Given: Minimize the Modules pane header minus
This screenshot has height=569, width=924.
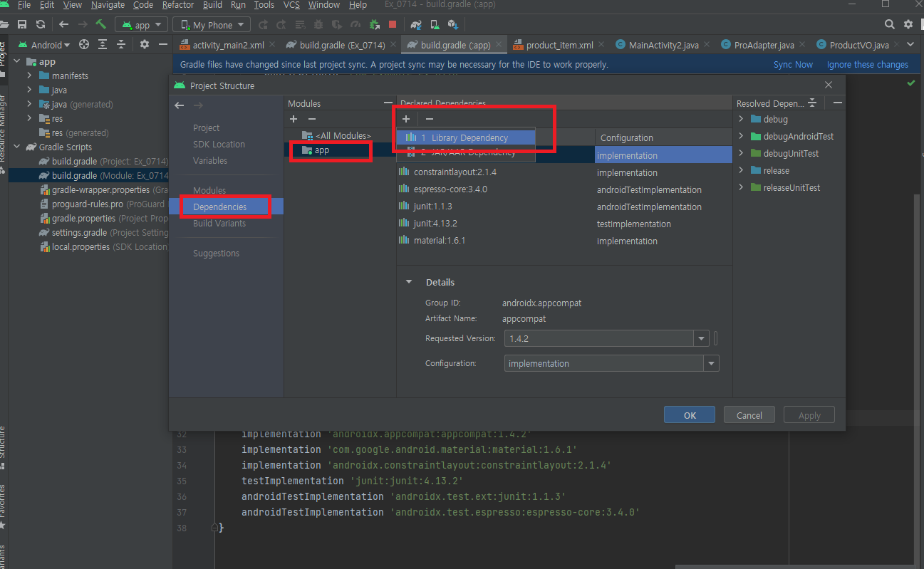Looking at the screenshot, I should [x=388, y=103].
